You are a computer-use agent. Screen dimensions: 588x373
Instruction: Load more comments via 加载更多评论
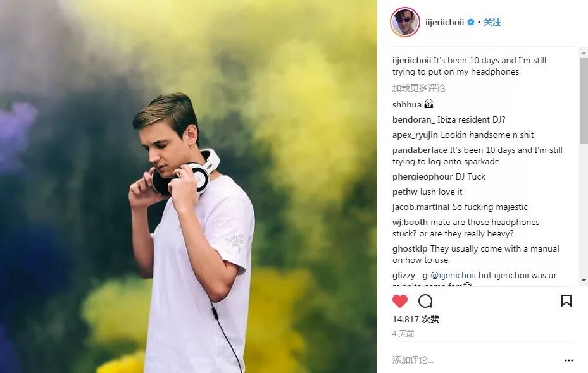pos(419,88)
